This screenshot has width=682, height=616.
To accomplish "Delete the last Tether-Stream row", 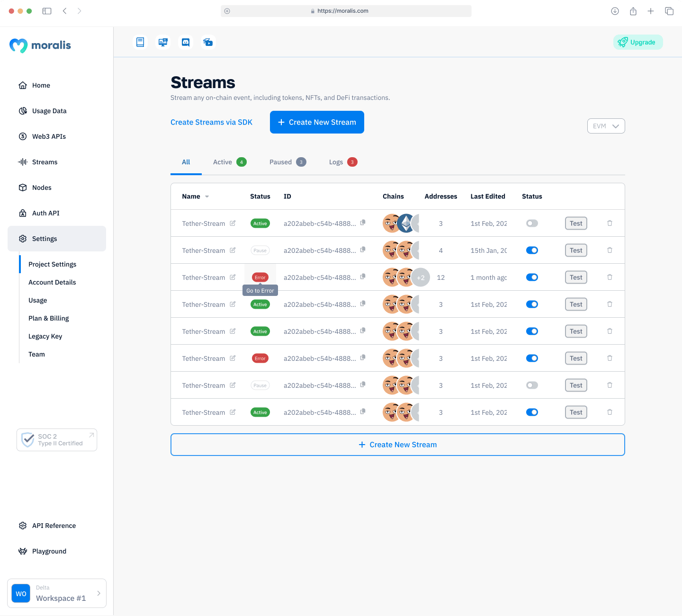I will (610, 412).
